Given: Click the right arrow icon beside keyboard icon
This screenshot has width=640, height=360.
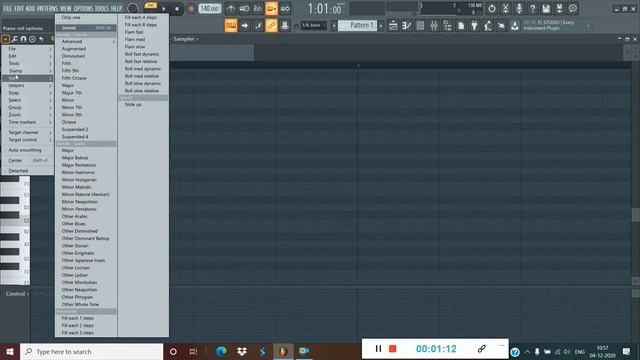Looking at the screenshot, I should coord(244,26).
